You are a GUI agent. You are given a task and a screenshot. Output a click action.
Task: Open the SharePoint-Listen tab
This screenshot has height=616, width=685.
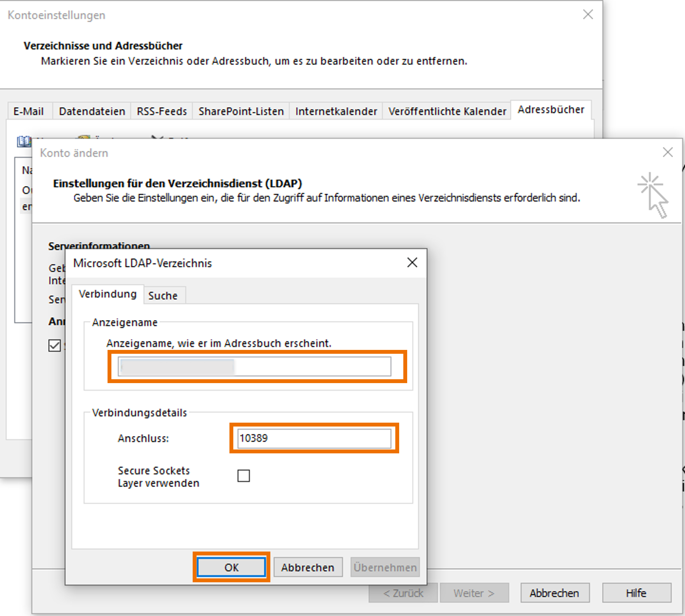point(241,111)
